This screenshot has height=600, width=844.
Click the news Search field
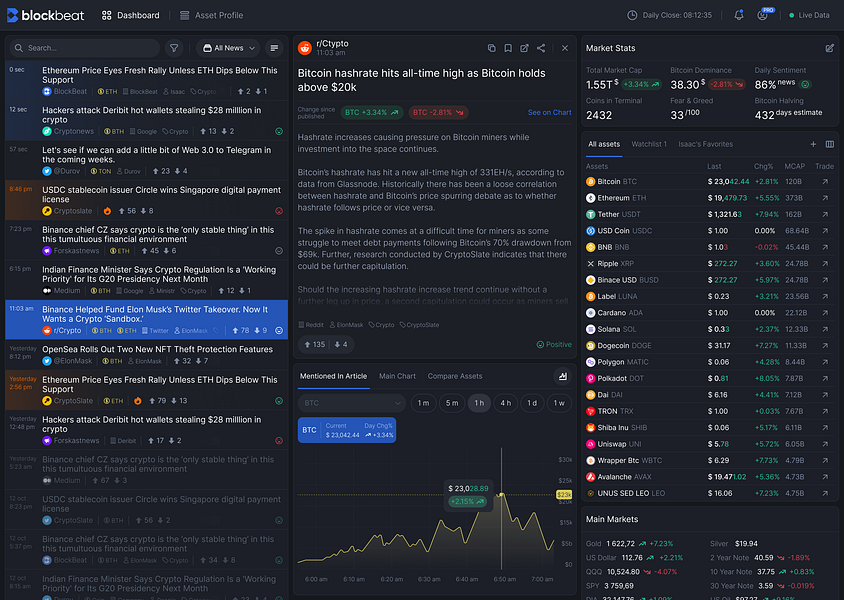point(85,48)
